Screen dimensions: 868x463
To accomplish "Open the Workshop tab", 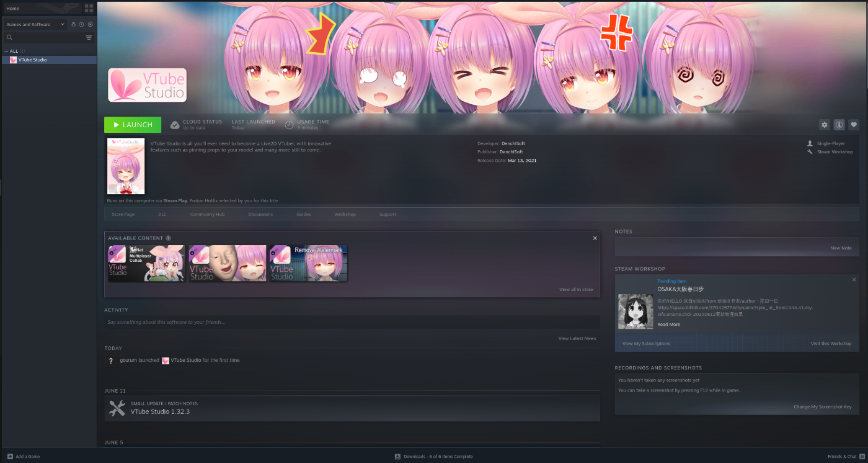I will tap(345, 214).
